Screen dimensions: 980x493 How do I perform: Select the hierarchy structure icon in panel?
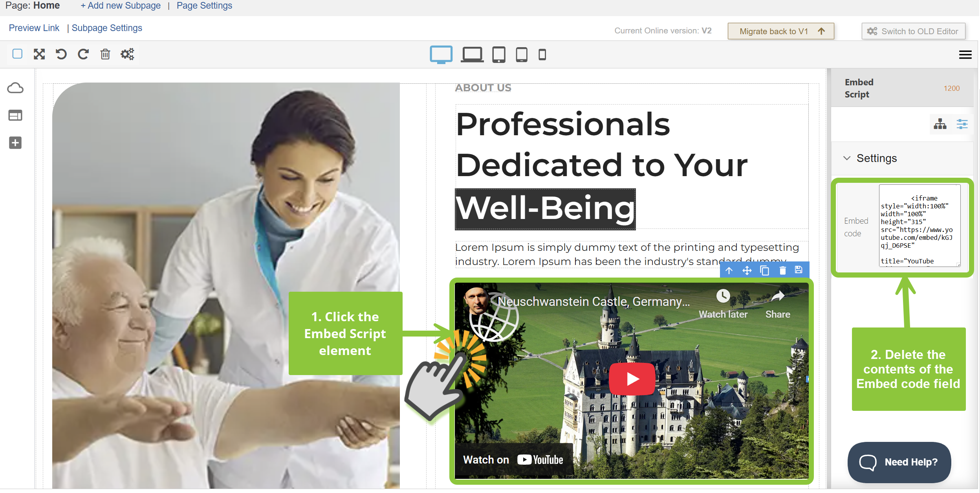click(940, 124)
